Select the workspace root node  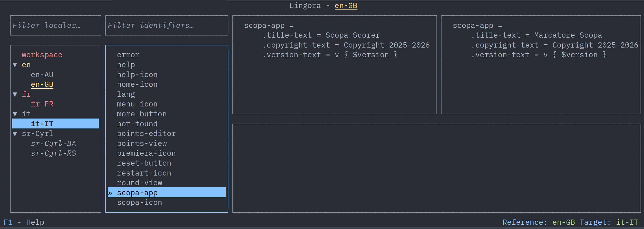42,55
